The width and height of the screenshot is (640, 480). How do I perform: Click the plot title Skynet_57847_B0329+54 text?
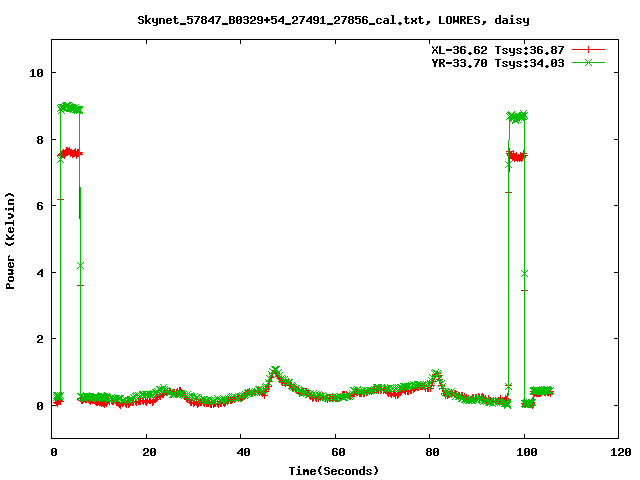(x=333, y=20)
